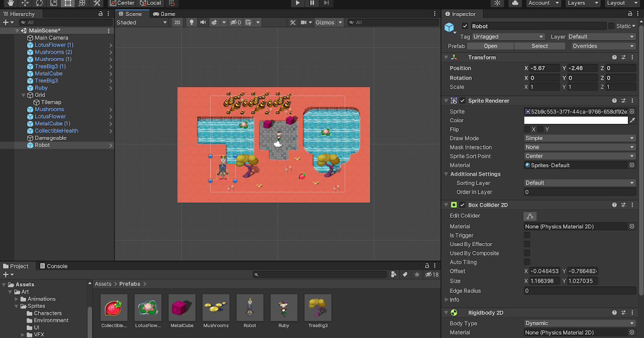Select the Hand tool in the toolbar
644x338 pixels.
click(x=10, y=3)
